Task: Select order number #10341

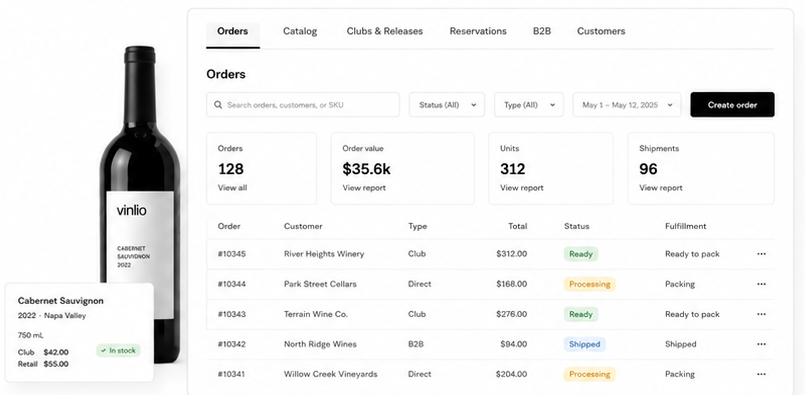Action: [x=232, y=374]
